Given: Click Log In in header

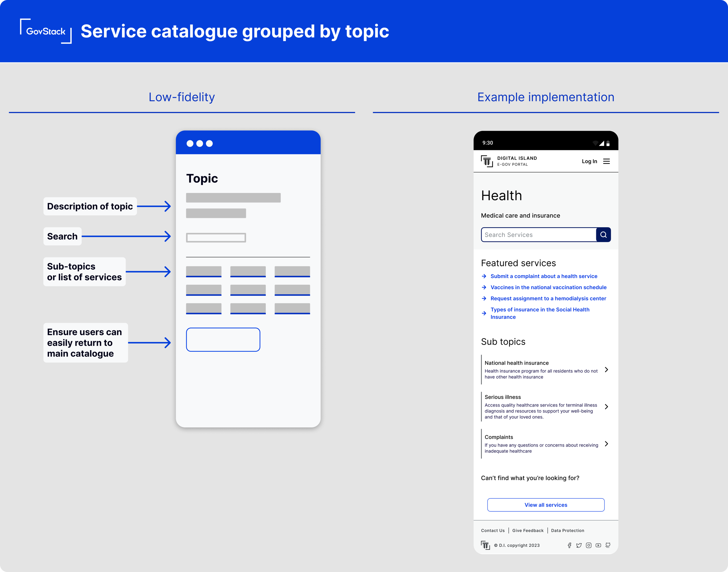Looking at the screenshot, I should [589, 161].
